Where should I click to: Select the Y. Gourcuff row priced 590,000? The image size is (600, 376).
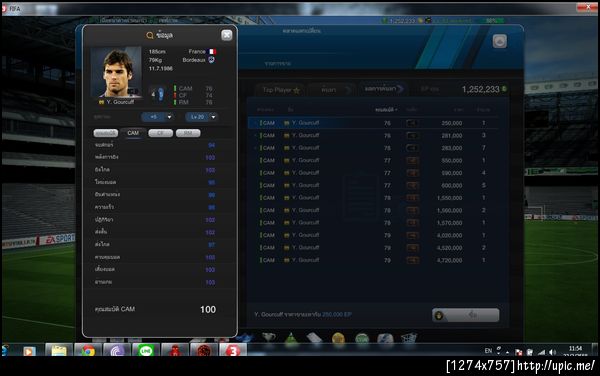(373, 173)
